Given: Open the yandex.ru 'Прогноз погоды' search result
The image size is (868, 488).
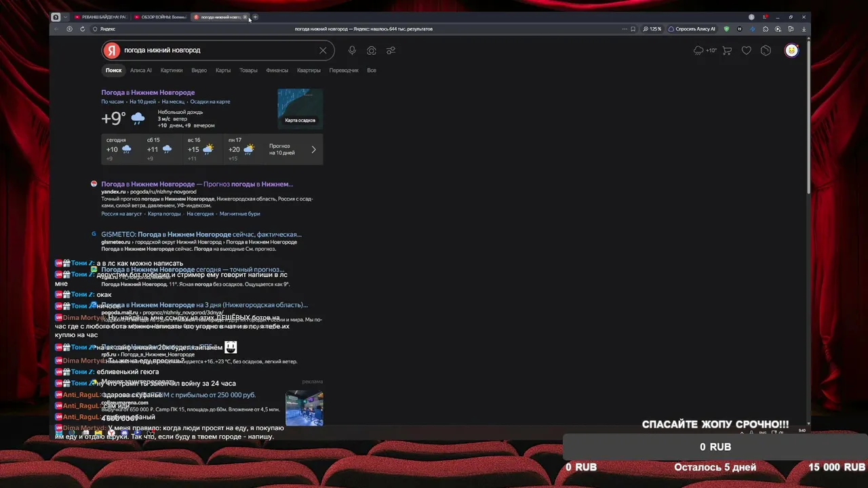Looking at the screenshot, I should 197,184.
